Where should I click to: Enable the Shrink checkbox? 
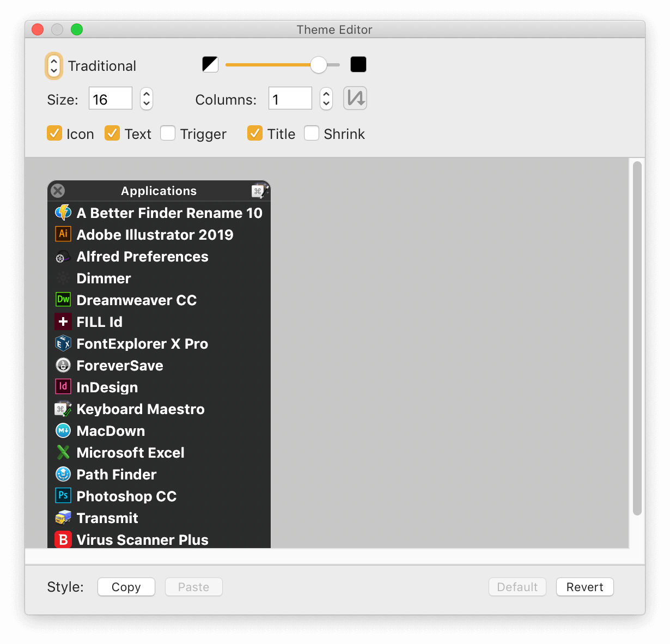tap(312, 133)
